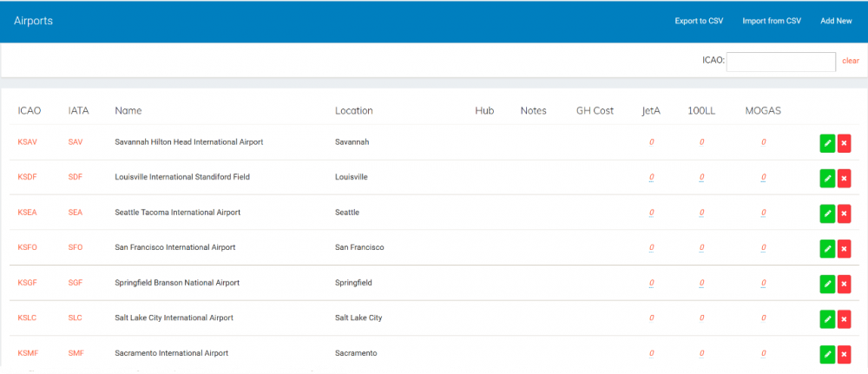Remove the San Francisco International Airport entry
This screenshot has height=374, width=868.
(x=845, y=248)
